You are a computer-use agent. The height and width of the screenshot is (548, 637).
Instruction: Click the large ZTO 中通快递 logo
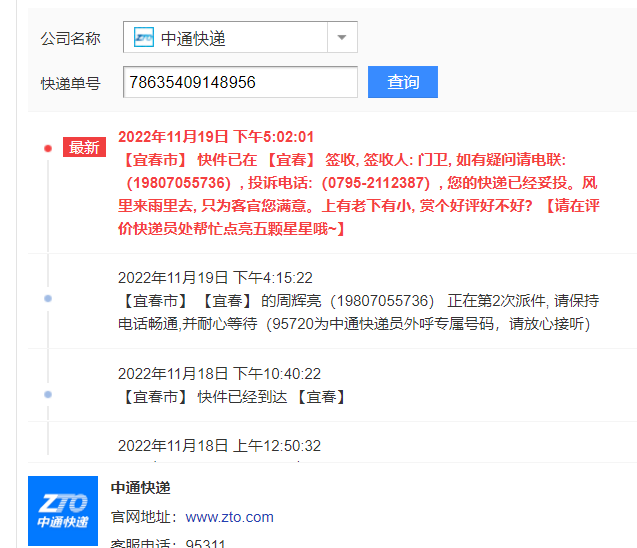tap(63, 511)
